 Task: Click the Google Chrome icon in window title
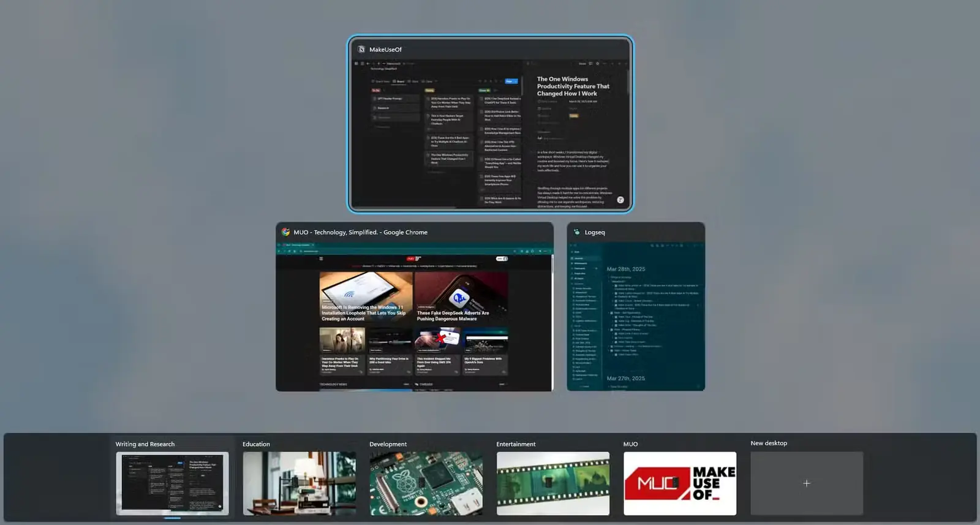point(285,232)
